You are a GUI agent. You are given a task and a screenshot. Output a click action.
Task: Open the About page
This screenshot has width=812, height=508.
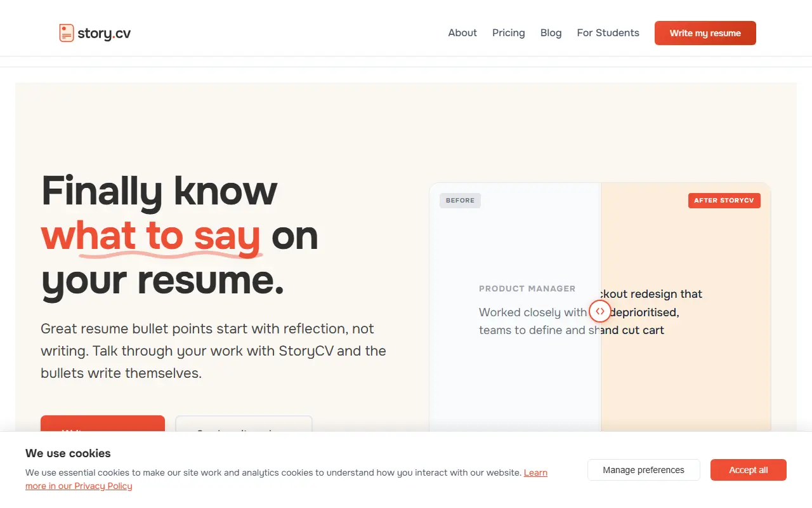tap(462, 33)
